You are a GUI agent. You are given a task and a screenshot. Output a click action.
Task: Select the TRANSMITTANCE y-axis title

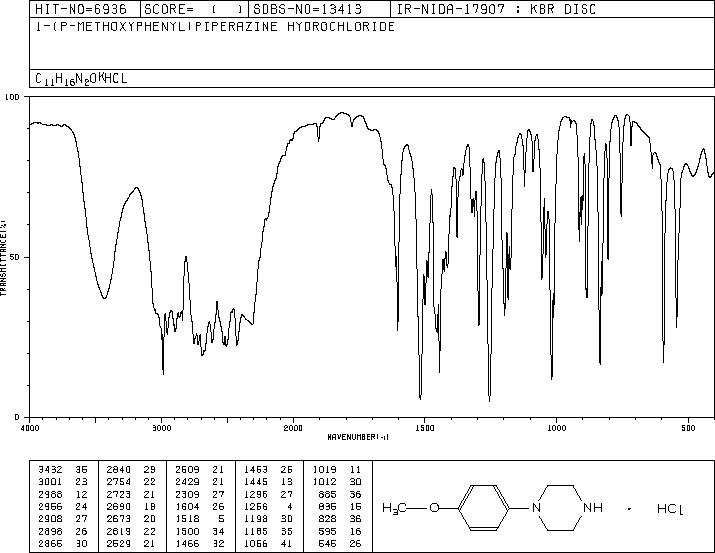tap(6, 257)
